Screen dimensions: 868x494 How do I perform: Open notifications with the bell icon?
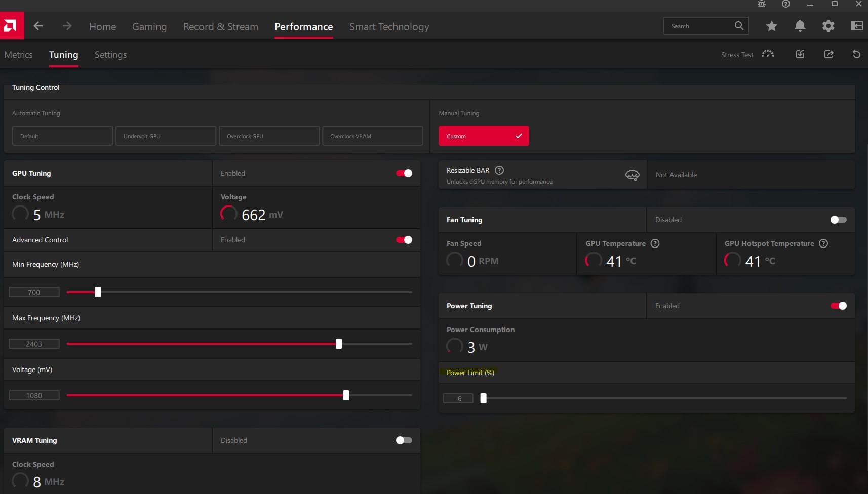[800, 26]
